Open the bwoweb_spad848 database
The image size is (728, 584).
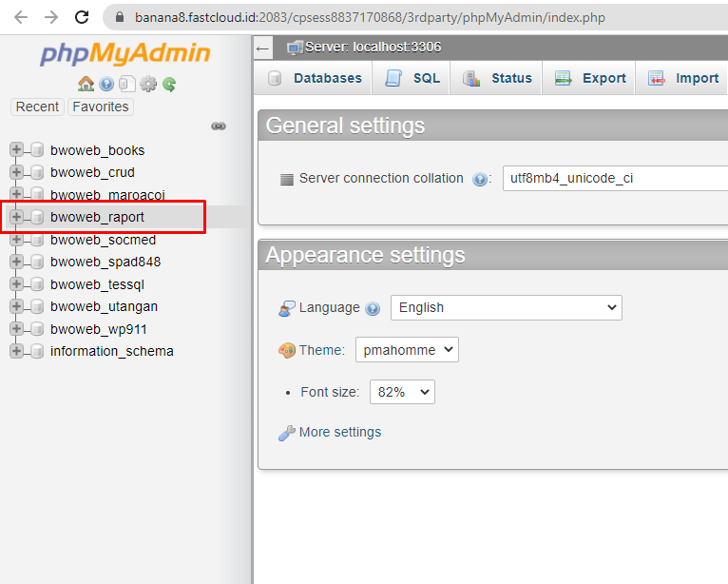tap(105, 262)
